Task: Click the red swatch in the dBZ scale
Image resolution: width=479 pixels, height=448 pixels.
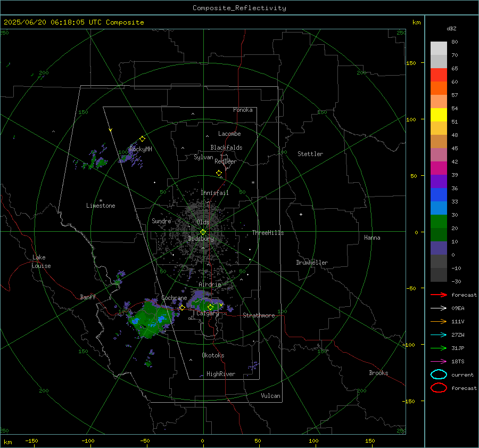Action: tap(439, 75)
